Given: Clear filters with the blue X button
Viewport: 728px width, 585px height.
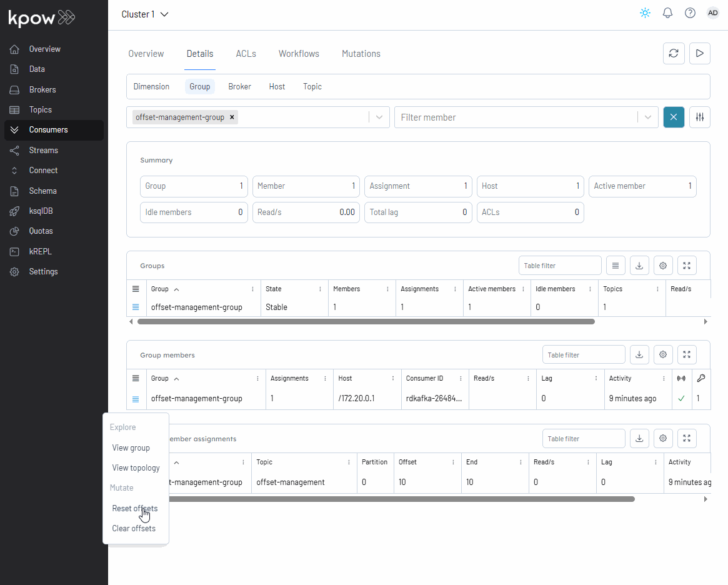Looking at the screenshot, I should (674, 117).
